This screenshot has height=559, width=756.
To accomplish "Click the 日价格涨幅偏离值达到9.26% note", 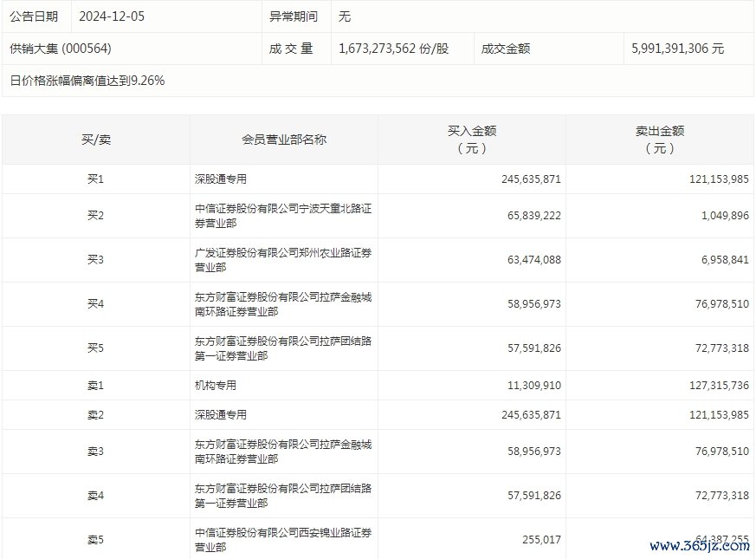I will [x=87, y=80].
